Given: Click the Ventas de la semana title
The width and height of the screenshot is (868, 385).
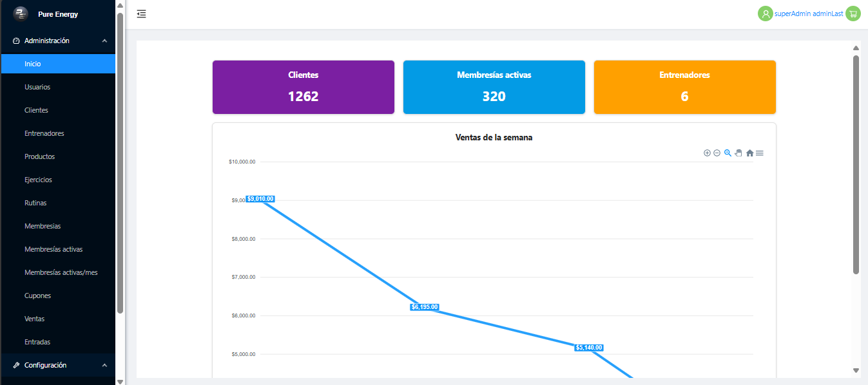Looking at the screenshot, I should click(494, 137).
